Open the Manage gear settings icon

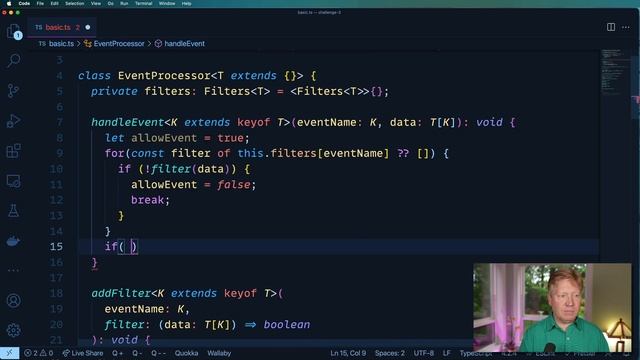pyautogui.click(x=13, y=330)
